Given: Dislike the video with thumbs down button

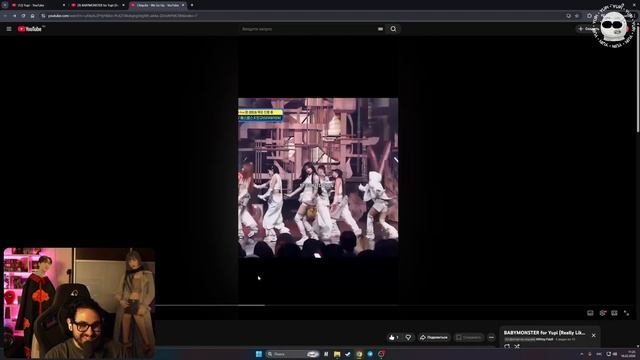Looking at the screenshot, I should pyautogui.click(x=408, y=338).
